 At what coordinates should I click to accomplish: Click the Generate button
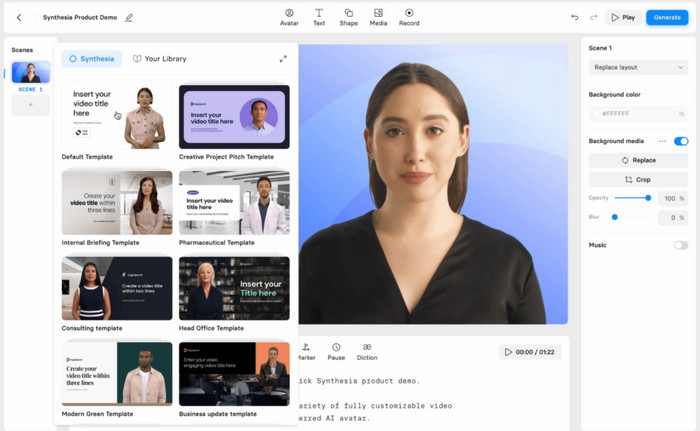point(667,17)
